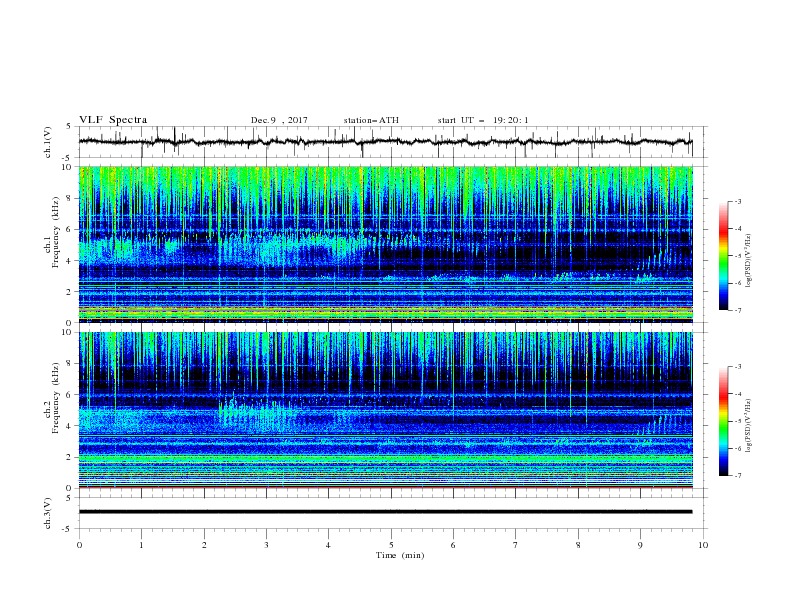This screenshot has width=792, height=612.
Task: Click the 'station=ATH' label
Action: [371, 120]
